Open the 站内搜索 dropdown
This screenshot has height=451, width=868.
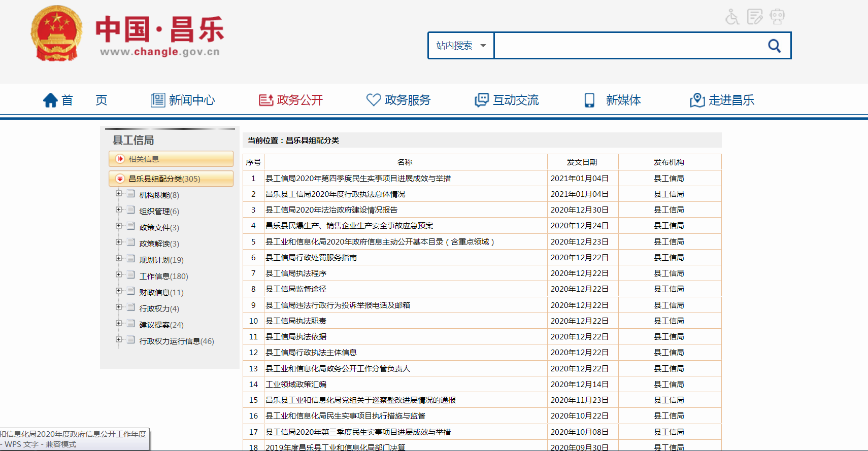(461, 46)
